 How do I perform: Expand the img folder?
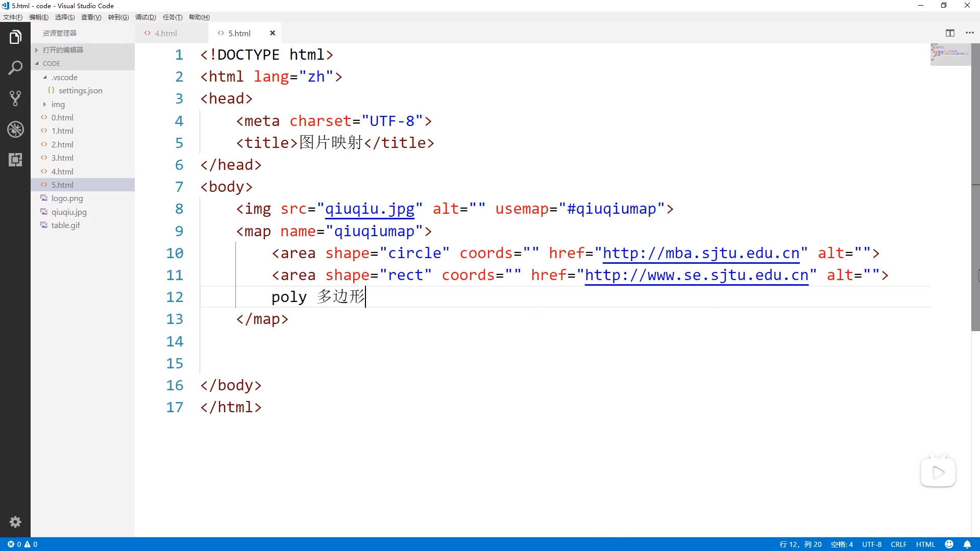pyautogui.click(x=58, y=105)
